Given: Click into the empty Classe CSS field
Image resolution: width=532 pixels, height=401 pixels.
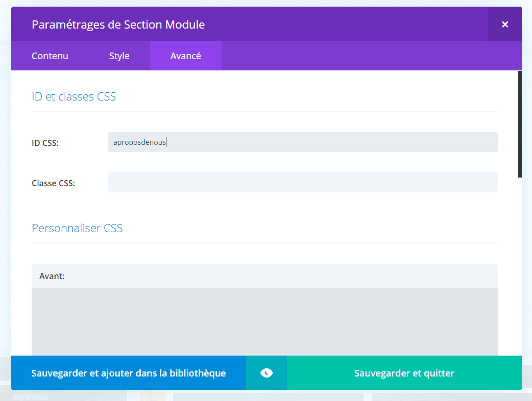Looking at the screenshot, I should pyautogui.click(x=302, y=182).
